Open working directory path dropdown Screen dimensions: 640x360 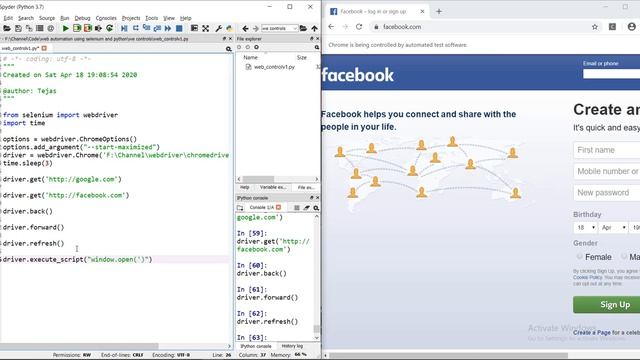coord(295,29)
